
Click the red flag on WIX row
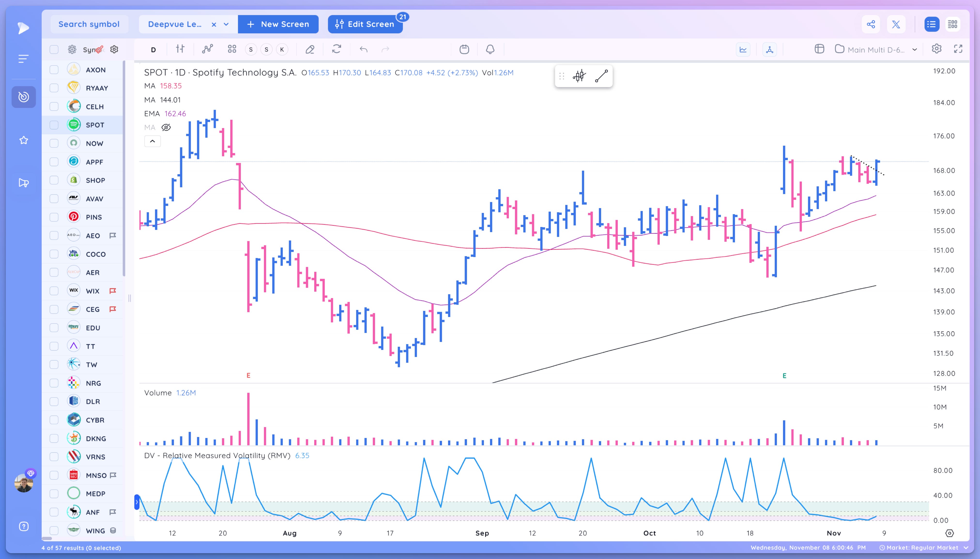click(x=113, y=291)
